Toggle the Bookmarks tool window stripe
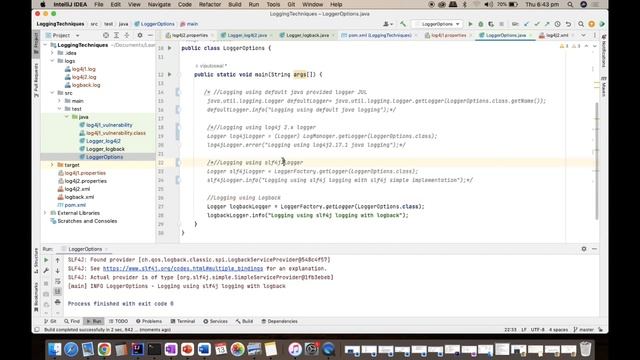 (x=36, y=297)
